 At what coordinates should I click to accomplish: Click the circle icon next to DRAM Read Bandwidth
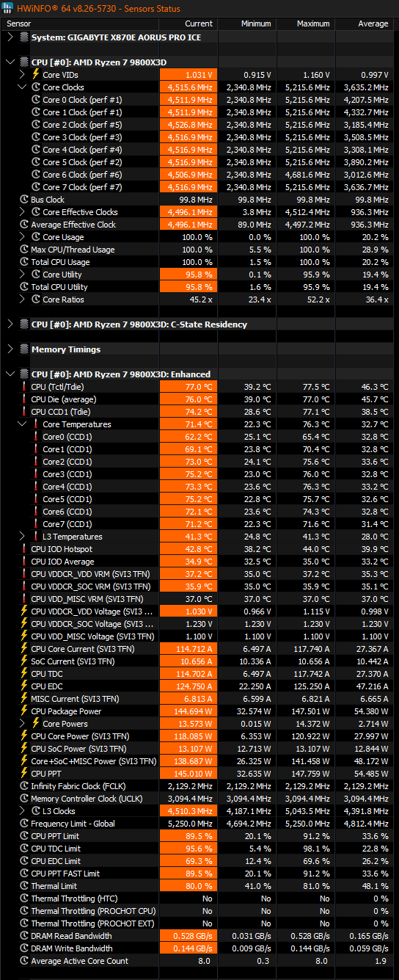24,935
